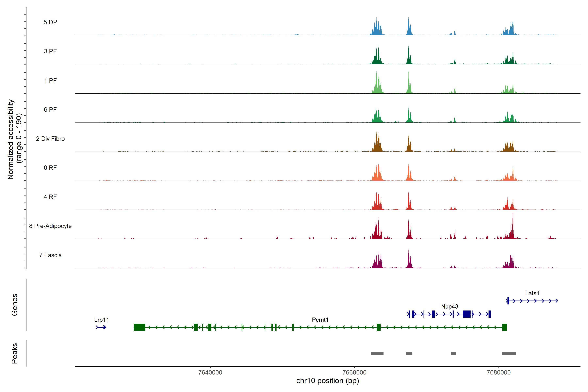Click the green Pcmt1 exon at far right

tap(505, 327)
